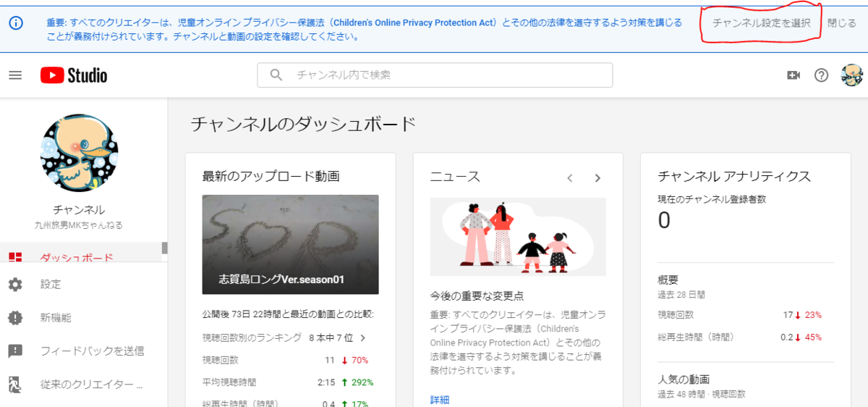
Task: Click the large channel profile picture
Action: pos(78,153)
